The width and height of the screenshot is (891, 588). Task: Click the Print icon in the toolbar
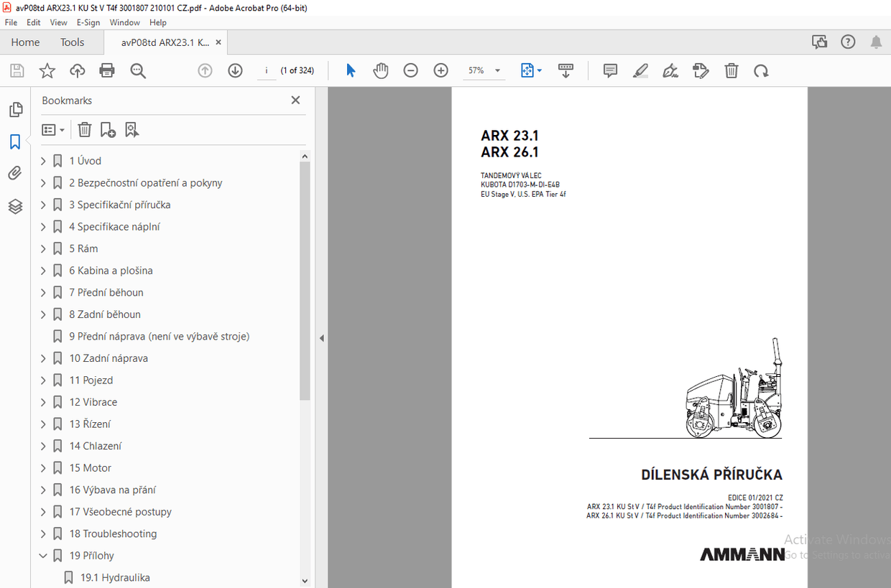[106, 70]
